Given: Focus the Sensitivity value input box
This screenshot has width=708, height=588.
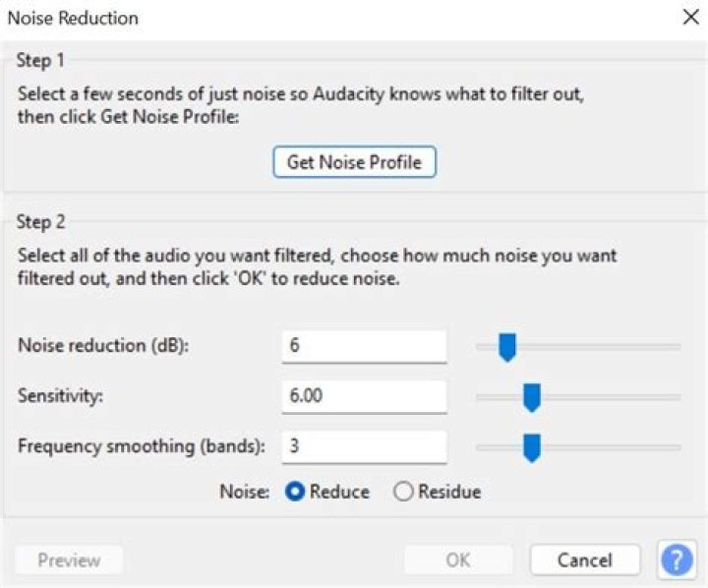Looking at the screenshot, I should click(363, 396).
